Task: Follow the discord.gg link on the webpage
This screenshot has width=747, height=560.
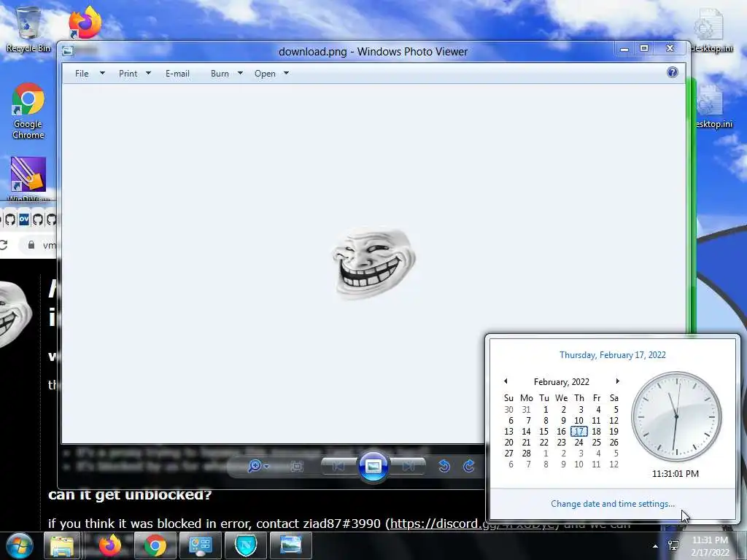Action: tap(473, 524)
